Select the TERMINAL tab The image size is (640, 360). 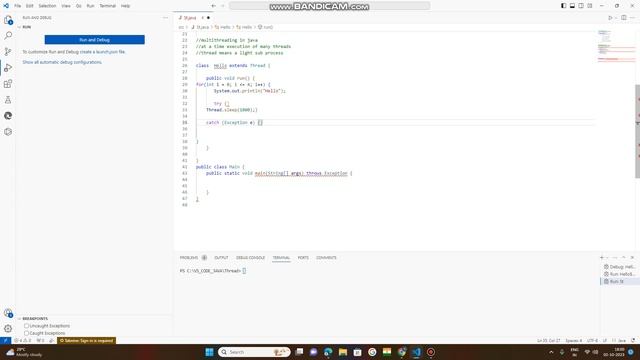[281, 258]
